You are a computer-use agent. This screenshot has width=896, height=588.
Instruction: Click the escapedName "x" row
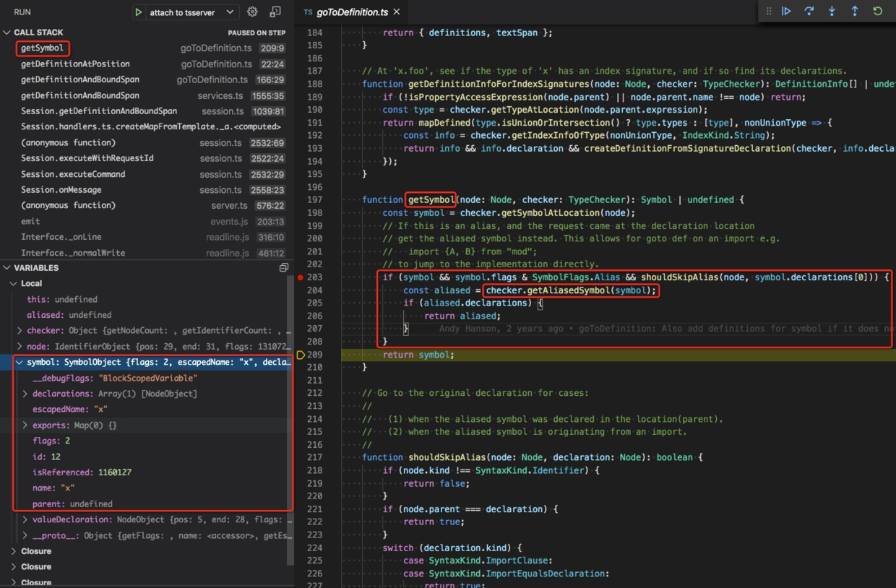pyautogui.click(x=148, y=410)
